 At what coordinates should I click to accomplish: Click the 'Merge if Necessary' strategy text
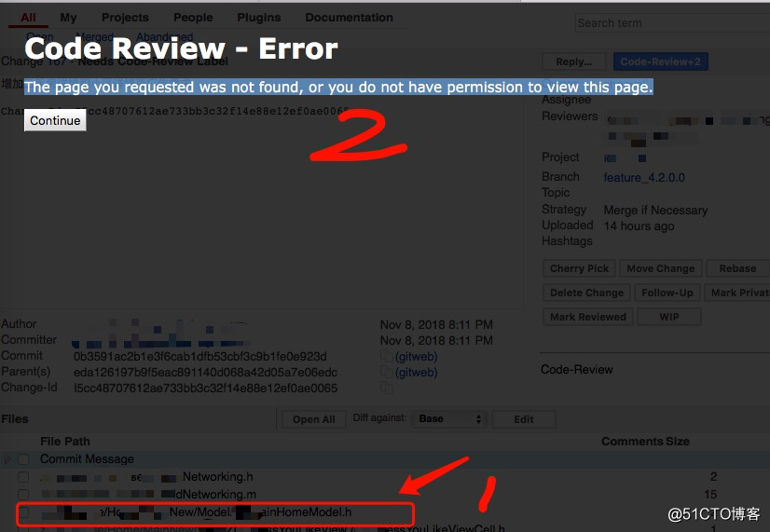pos(655,210)
